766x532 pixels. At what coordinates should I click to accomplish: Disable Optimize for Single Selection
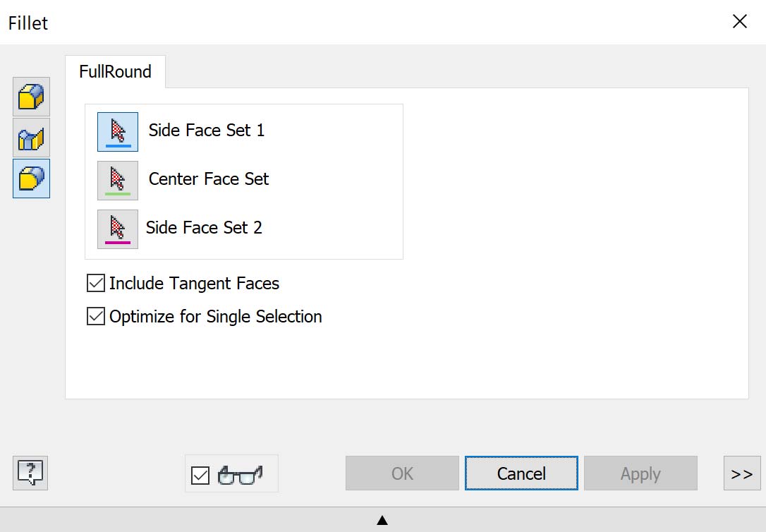point(95,317)
